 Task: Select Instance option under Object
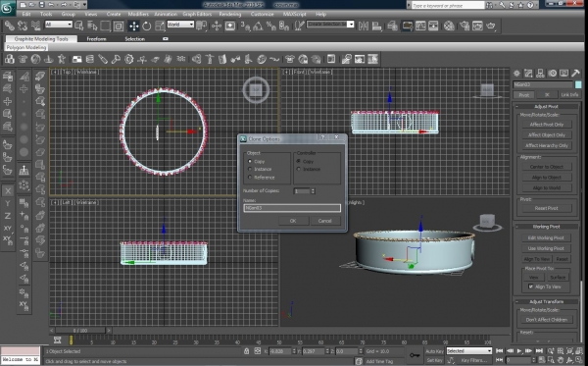tap(260, 170)
